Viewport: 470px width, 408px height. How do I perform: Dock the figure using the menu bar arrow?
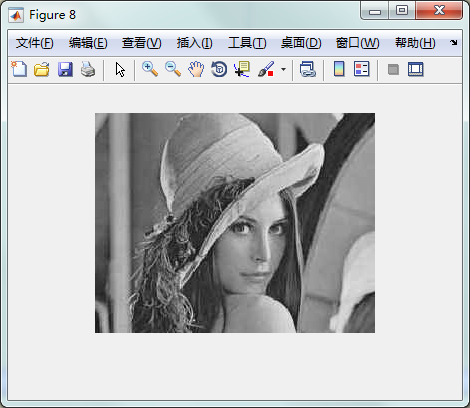[453, 43]
